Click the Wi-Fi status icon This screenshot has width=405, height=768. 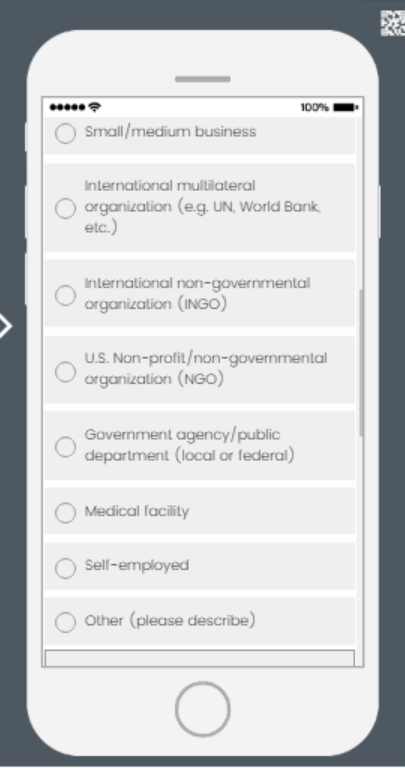95,107
